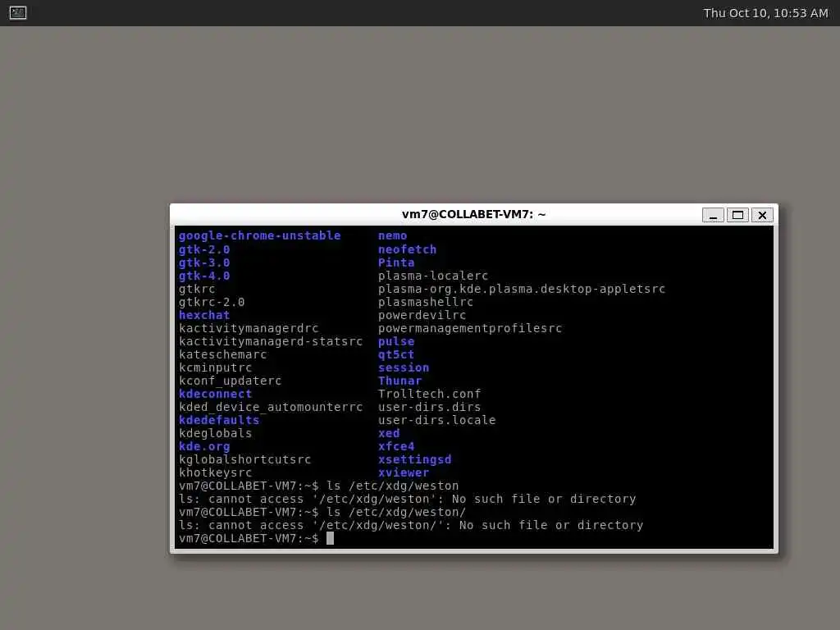Click the gtk-3.0 directory name
This screenshot has height=630, width=840.
point(204,262)
